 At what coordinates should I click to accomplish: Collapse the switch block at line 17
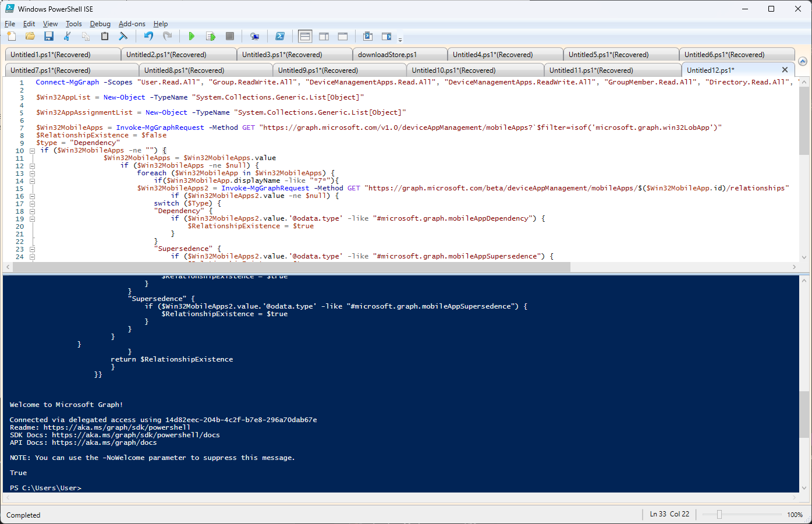pyautogui.click(x=32, y=204)
